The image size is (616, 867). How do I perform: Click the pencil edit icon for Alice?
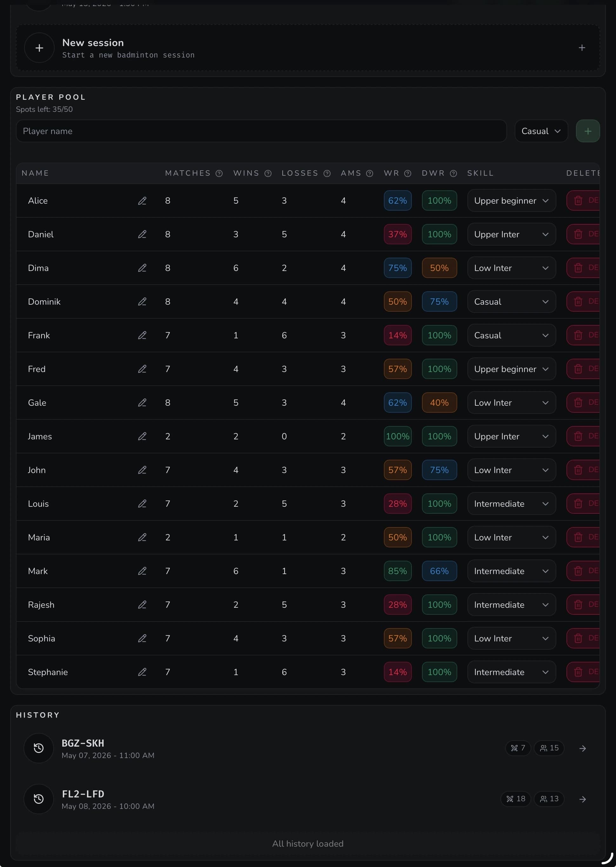(142, 201)
